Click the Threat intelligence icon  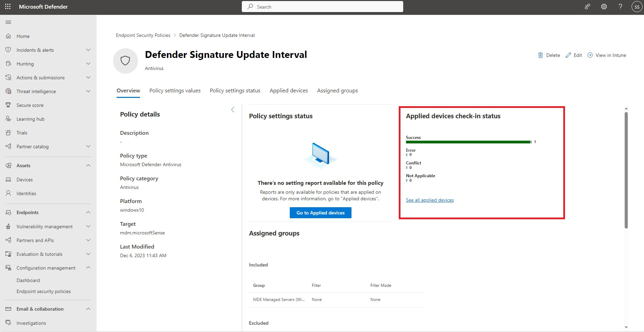[8, 91]
